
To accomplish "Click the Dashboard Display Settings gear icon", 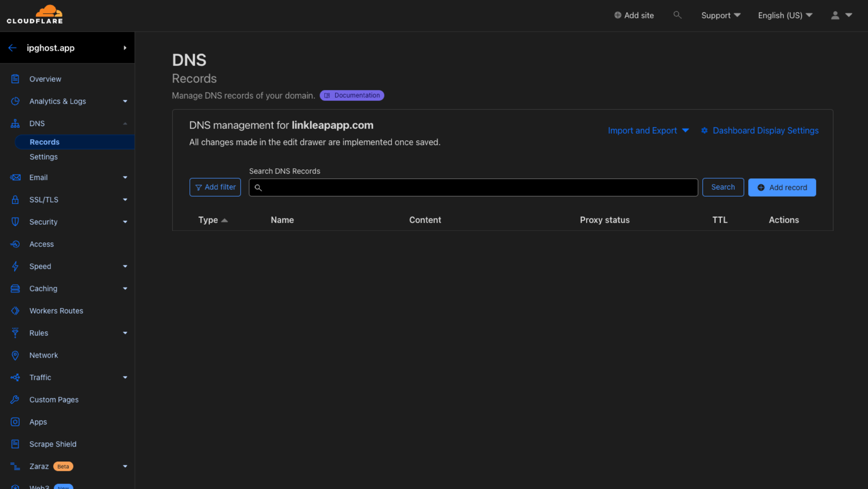I will (704, 130).
